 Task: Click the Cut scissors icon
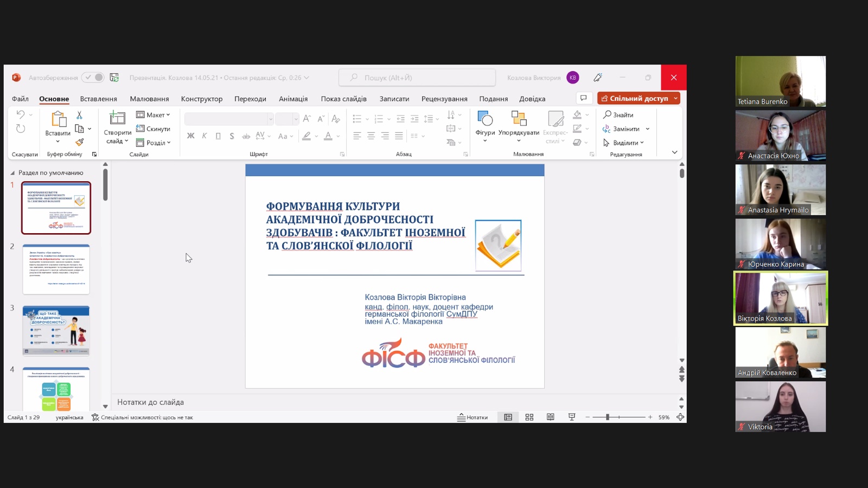[x=80, y=115]
